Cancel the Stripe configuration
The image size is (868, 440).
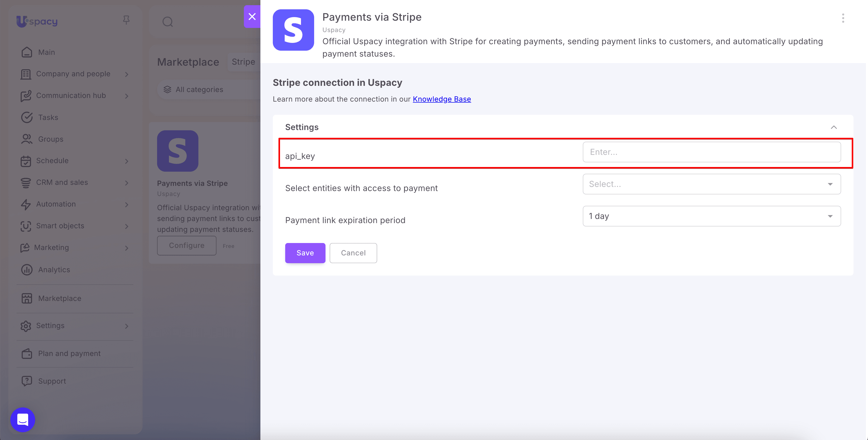tap(353, 253)
